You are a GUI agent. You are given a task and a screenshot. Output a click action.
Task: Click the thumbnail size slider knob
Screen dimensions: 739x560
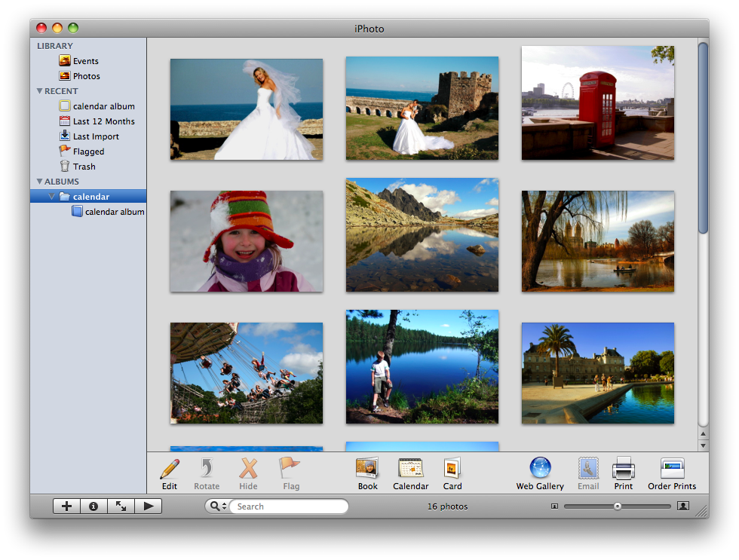[x=618, y=506]
